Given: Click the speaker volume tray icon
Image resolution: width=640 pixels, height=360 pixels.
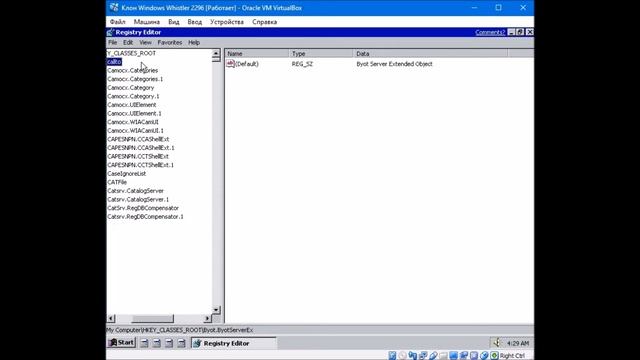Looking at the screenshot, I should [x=497, y=343].
